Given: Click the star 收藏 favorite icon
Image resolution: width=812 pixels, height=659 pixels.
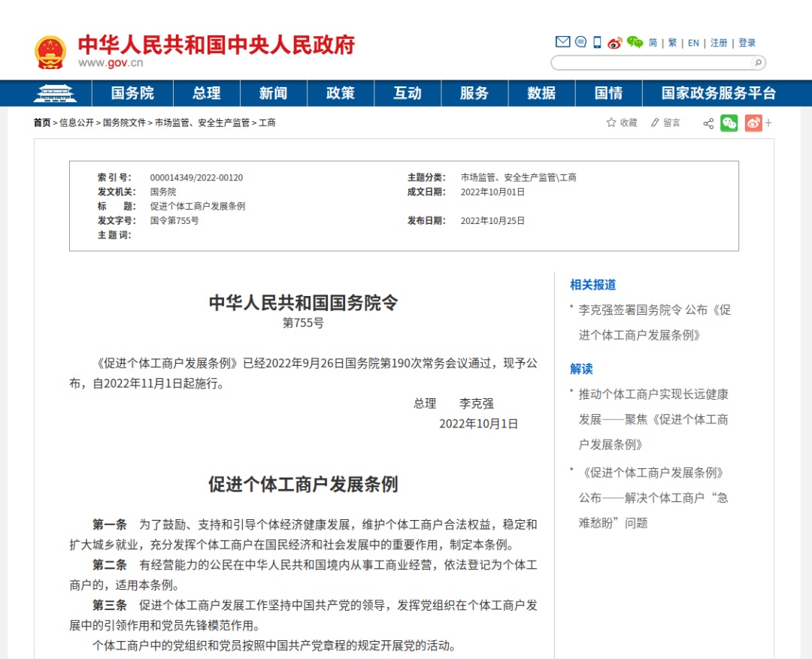Looking at the screenshot, I should click(x=611, y=122).
